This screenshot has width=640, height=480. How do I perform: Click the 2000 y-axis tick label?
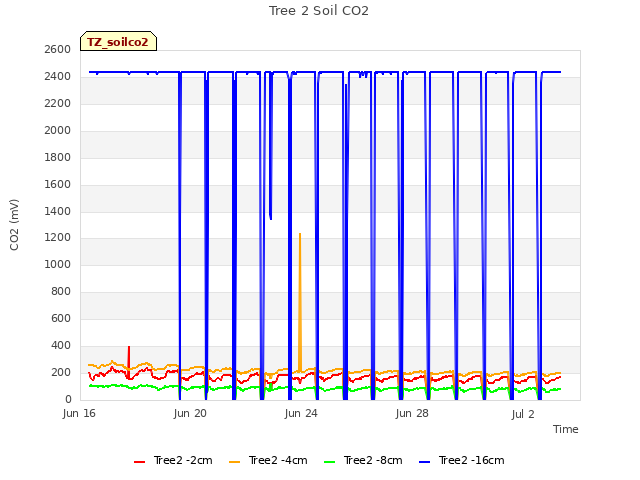coord(58,130)
